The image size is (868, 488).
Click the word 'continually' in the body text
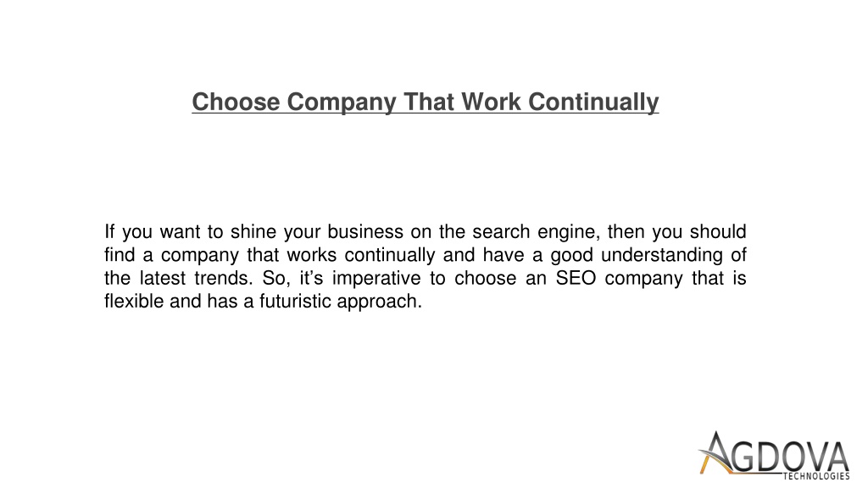[390, 255]
